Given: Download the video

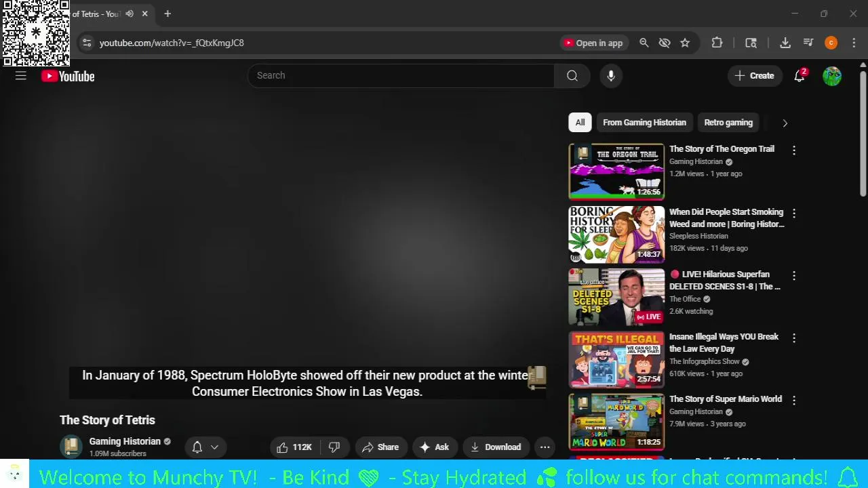Looking at the screenshot, I should pos(496,447).
